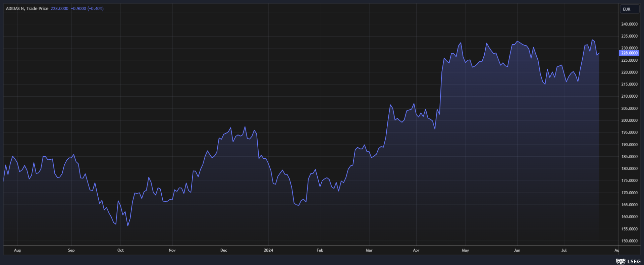The height and width of the screenshot is (265, 644).
Task: Click the 200.0000 price axis label
Action: (x=629, y=120)
